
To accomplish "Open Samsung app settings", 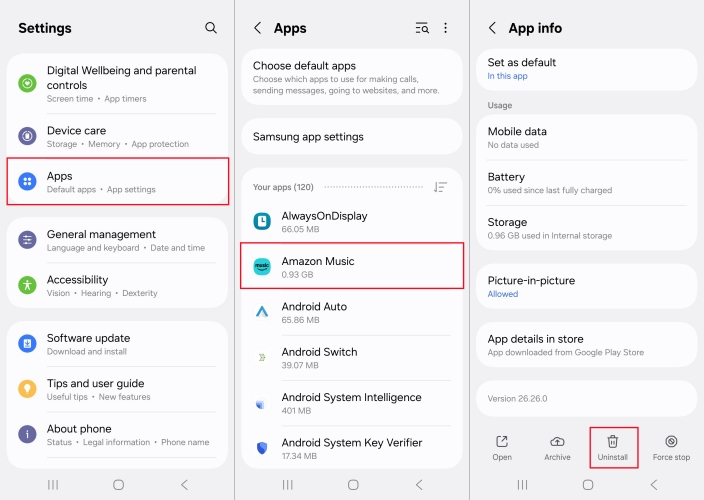I will 352,136.
